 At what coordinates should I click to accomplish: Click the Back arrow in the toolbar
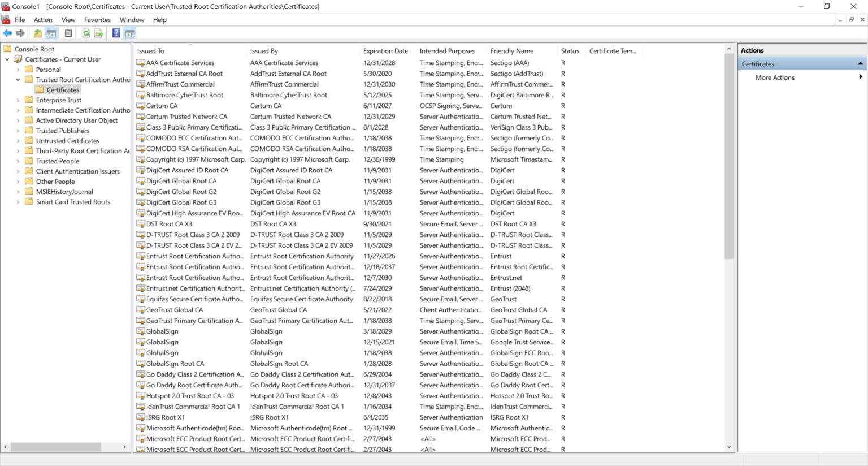click(x=7, y=33)
